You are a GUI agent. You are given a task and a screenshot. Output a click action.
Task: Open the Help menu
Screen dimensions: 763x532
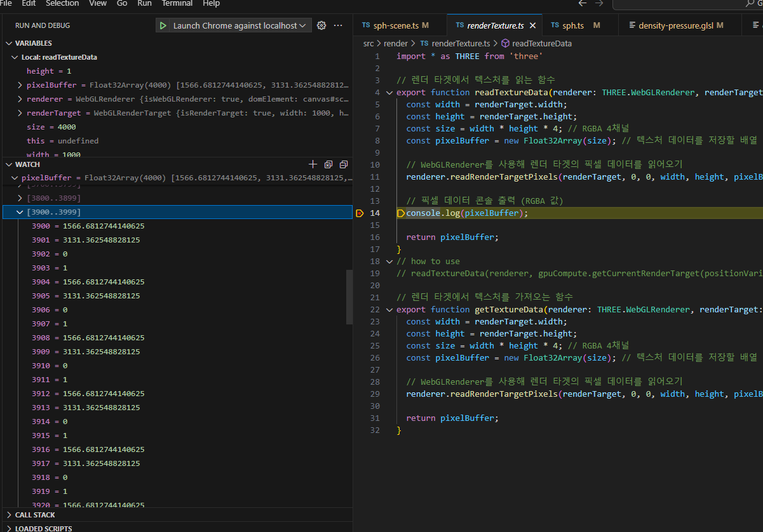[211, 3]
